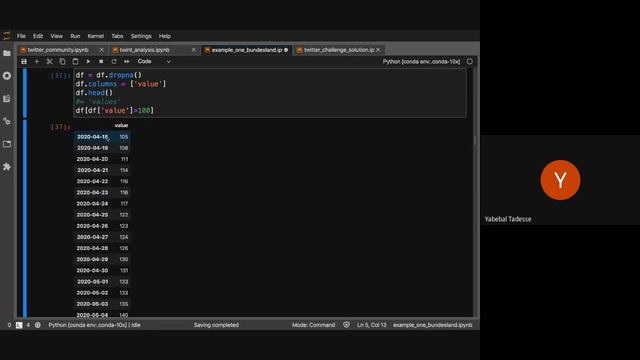Open the Edit menu
This screenshot has height=360, width=640.
coord(38,36)
